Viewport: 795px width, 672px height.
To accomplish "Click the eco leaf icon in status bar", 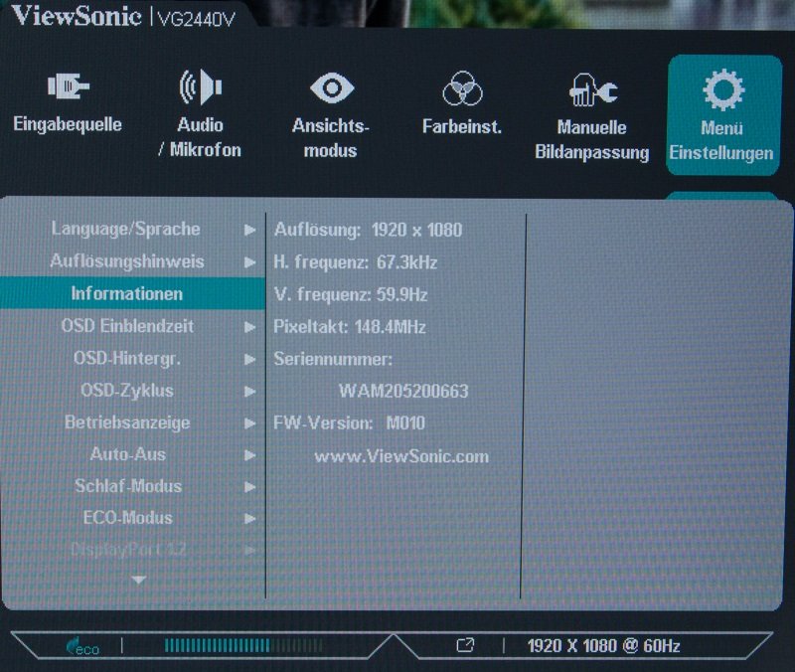I will pos(82,646).
